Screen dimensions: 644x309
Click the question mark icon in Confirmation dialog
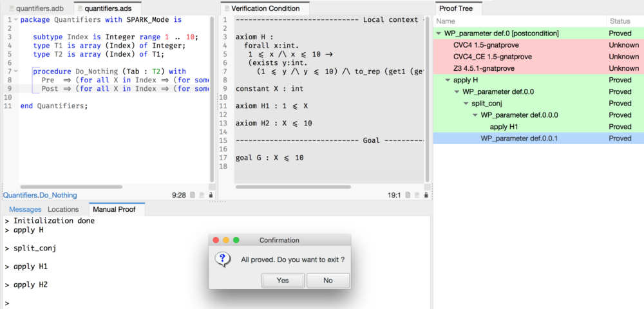(223, 259)
